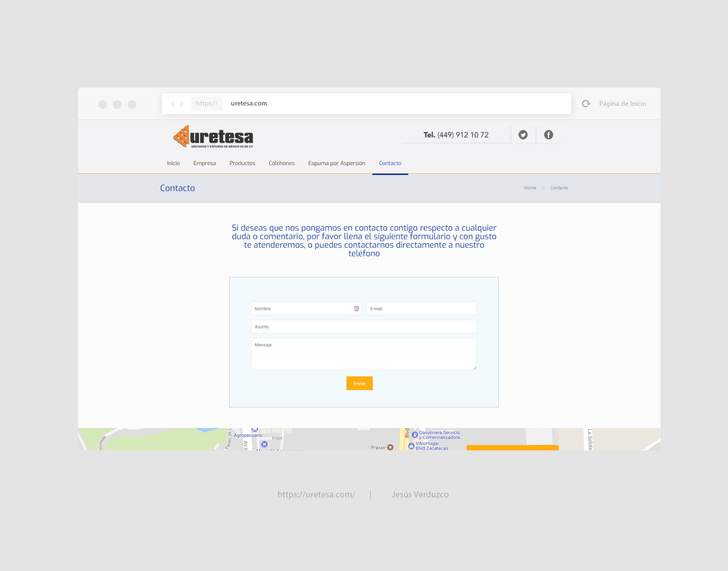This screenshot has width=728, height=571.
Task: Click the browser reload icon
Action: tap(586, 104)
